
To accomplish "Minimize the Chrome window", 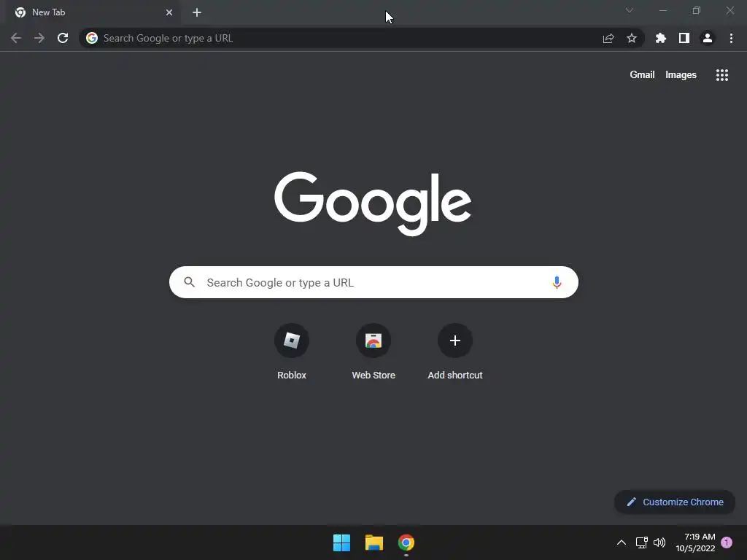I will (662, 10).
